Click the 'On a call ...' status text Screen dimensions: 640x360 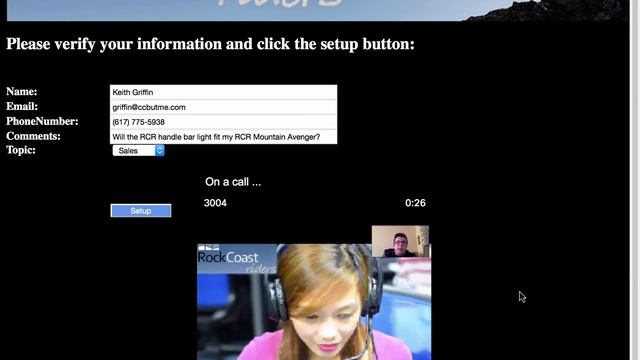click(233, 182)
